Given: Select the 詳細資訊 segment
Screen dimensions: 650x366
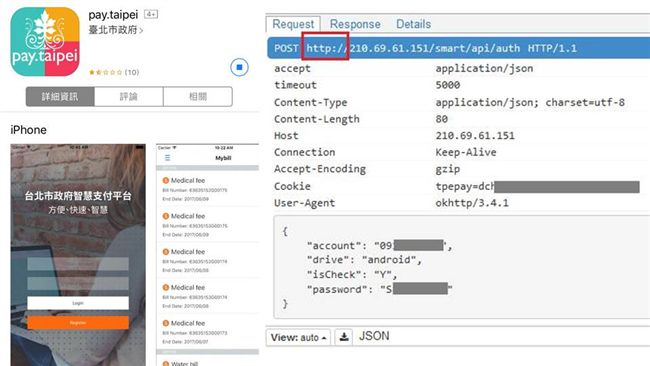Looking at the screenshot, I should [60, 97].
